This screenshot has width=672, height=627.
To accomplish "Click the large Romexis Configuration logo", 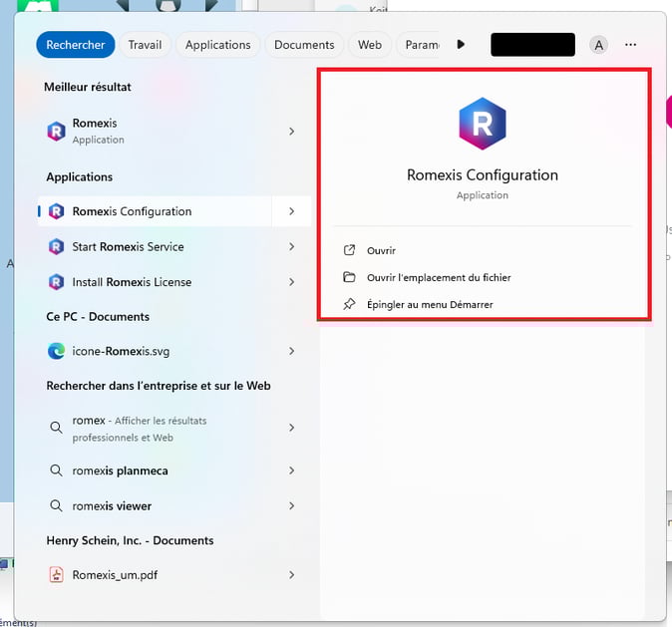I will [x=483, y=124].
